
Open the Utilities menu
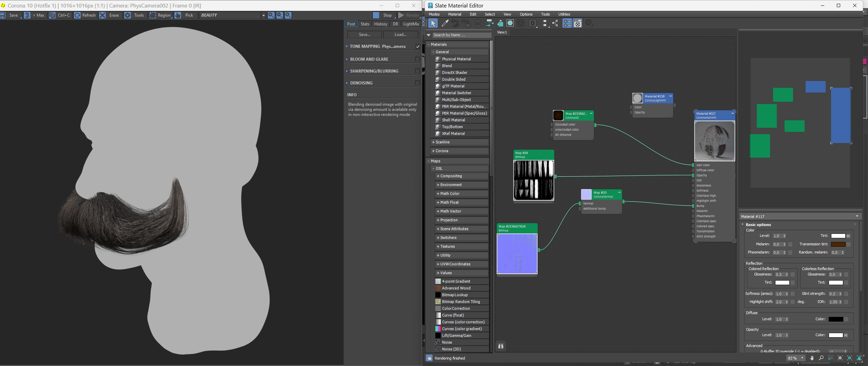[x=564, y=14]
